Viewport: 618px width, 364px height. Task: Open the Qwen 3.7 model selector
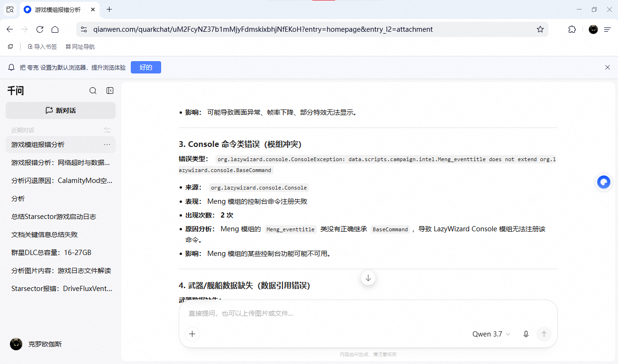click(491, 334)
